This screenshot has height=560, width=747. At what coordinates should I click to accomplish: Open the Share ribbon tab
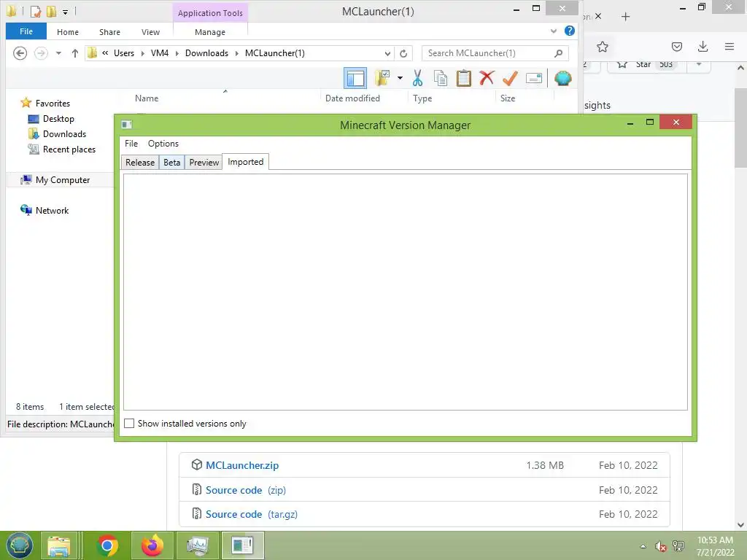(x=109, y=32)
